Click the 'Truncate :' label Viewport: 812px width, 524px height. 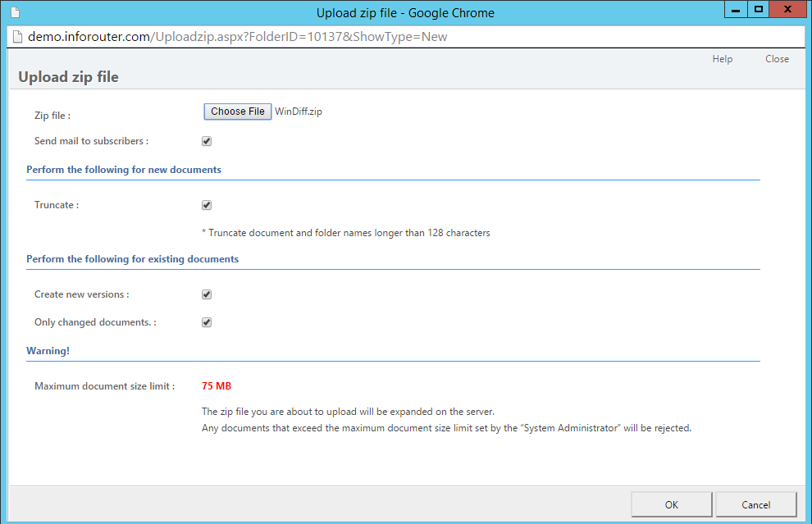57,205
